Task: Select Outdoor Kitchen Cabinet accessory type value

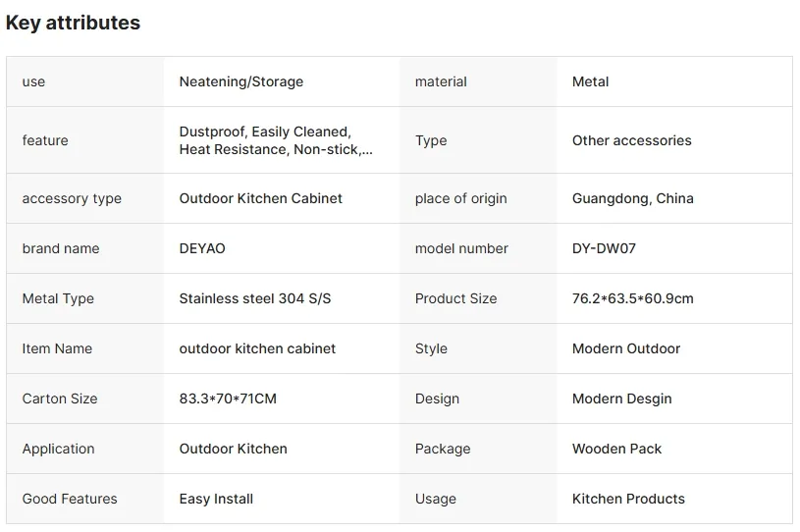Action: point(260,198)
